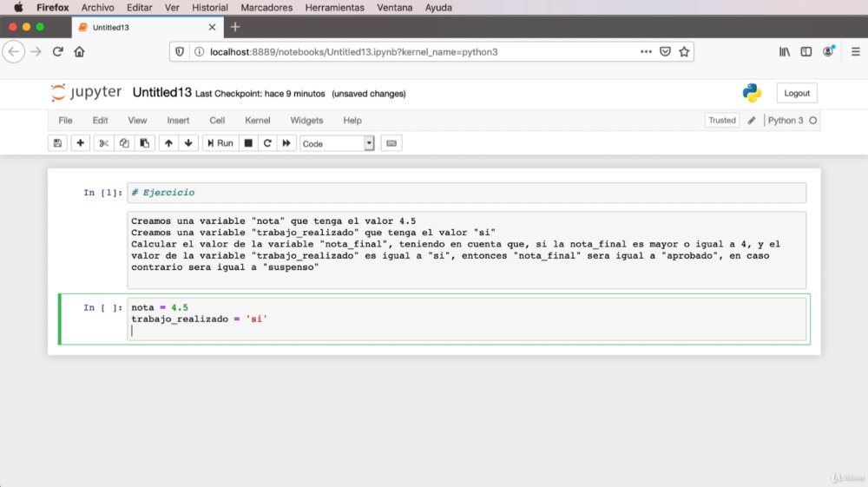Go forward with browser forward arrow
868x487 pixels.
coord(36,52)
